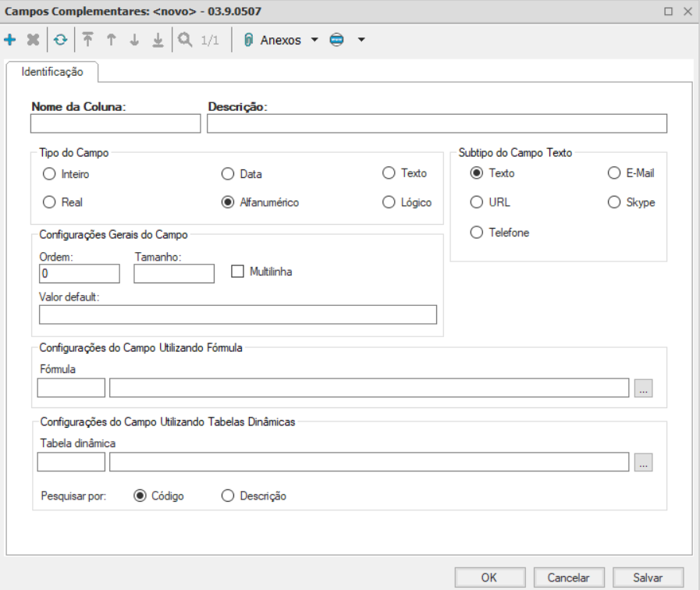The height and width of the screenshot is (590, 700).
Task: Expand the Anexos dropdown arrow
Action: tap(314, 40)
